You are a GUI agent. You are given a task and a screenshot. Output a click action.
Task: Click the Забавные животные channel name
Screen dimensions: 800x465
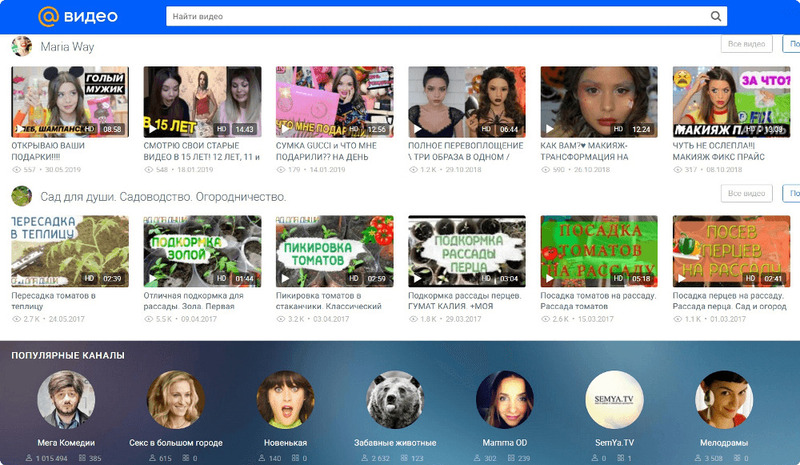[x=395, y=443]
